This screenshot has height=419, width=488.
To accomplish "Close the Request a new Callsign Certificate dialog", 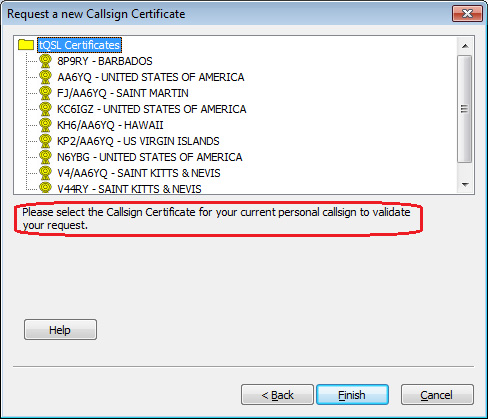I will (x=467, y=14).
